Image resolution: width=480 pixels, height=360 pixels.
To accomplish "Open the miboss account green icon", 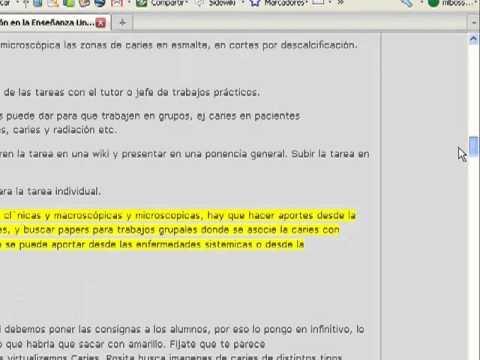I will [x=433, y=3].
